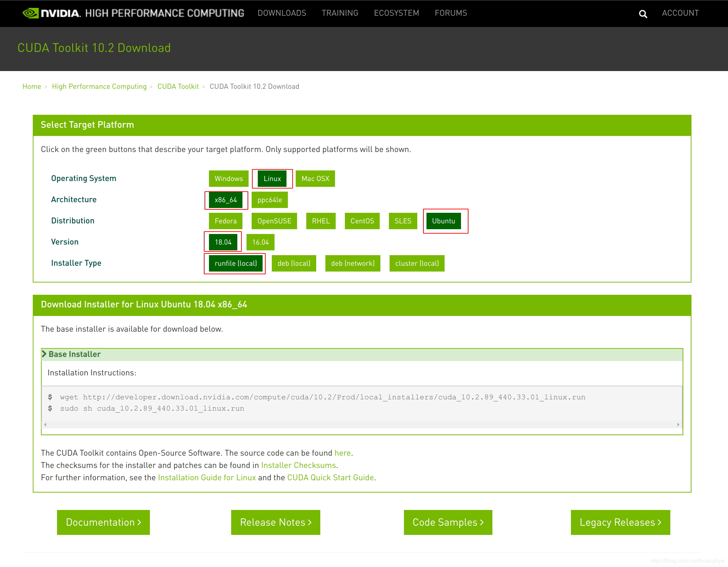728x567 pixels.
Task: Open the Documentation button
Action: point(103,522)
